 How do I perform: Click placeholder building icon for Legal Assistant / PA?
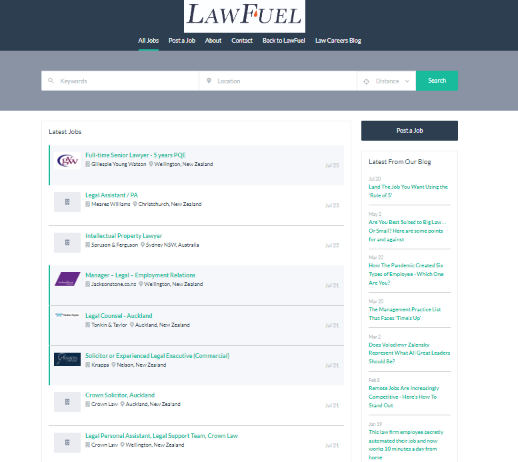(67, 202)
